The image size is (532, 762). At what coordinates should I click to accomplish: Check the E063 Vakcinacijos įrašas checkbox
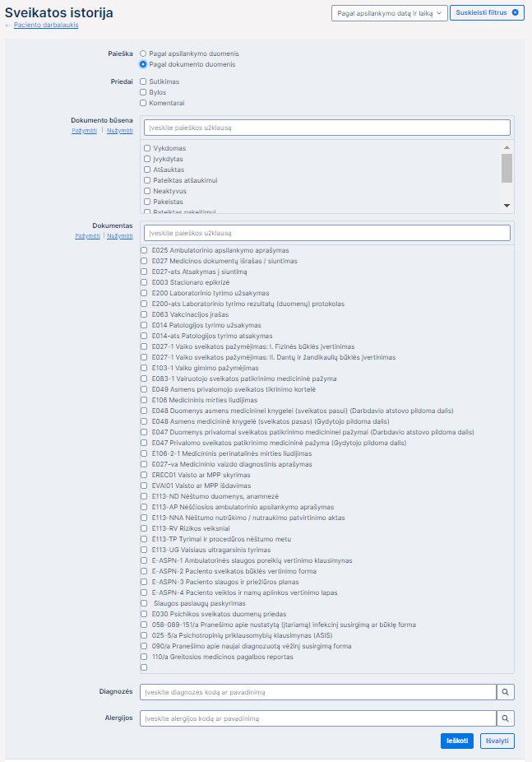click(x=145, y=314)
